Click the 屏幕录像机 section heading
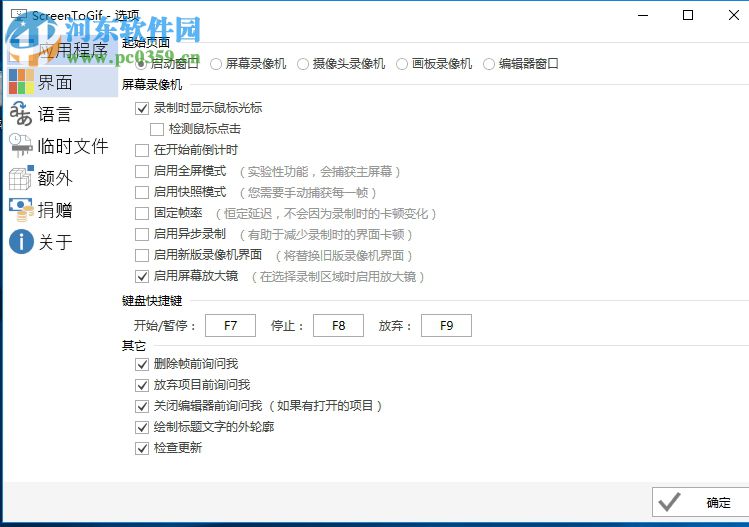749x527 pixels. point(152,85)
